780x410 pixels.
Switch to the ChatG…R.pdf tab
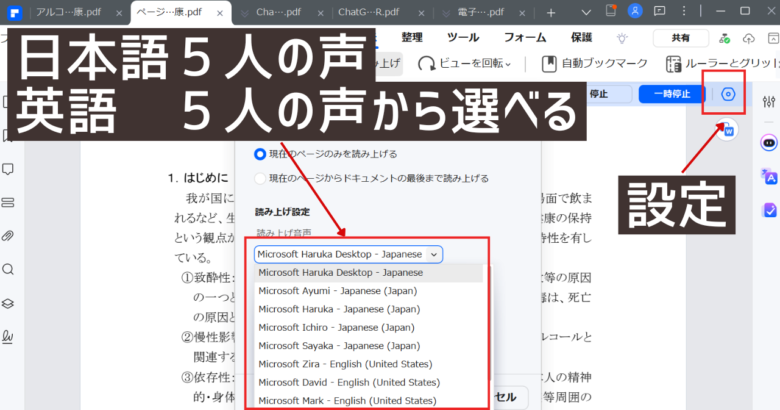tap(369, 12)
